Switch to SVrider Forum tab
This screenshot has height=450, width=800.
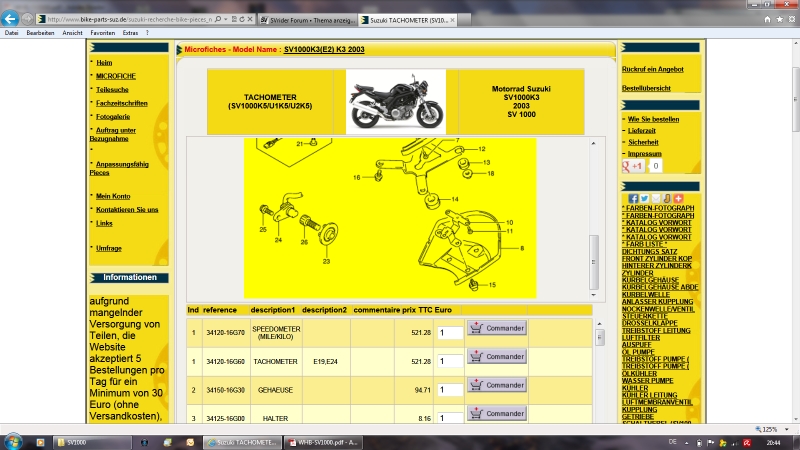(308, 20)
